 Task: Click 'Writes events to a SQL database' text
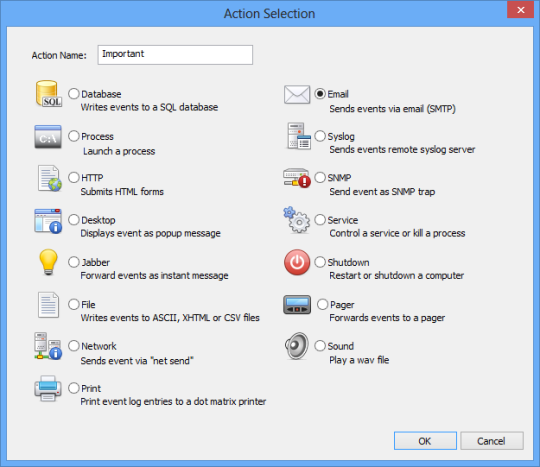[x=149, y=107]
